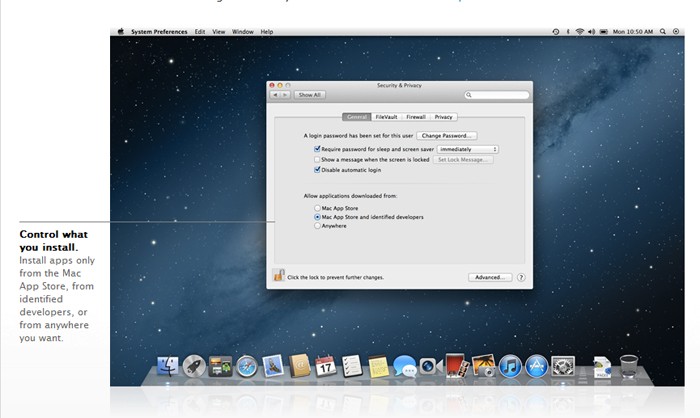Switch to the FileVault tab
The image size is (700, 418).
386,117
